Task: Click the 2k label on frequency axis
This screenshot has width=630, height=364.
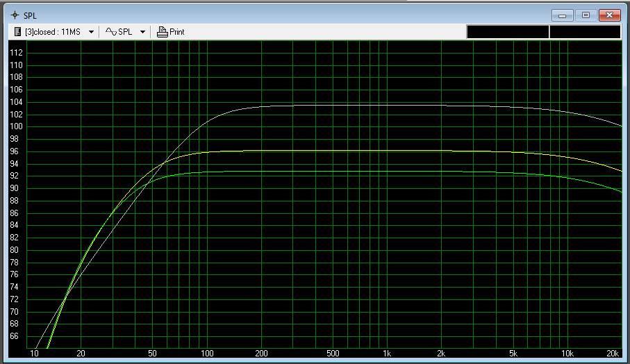Action: [x=441, y=354]
